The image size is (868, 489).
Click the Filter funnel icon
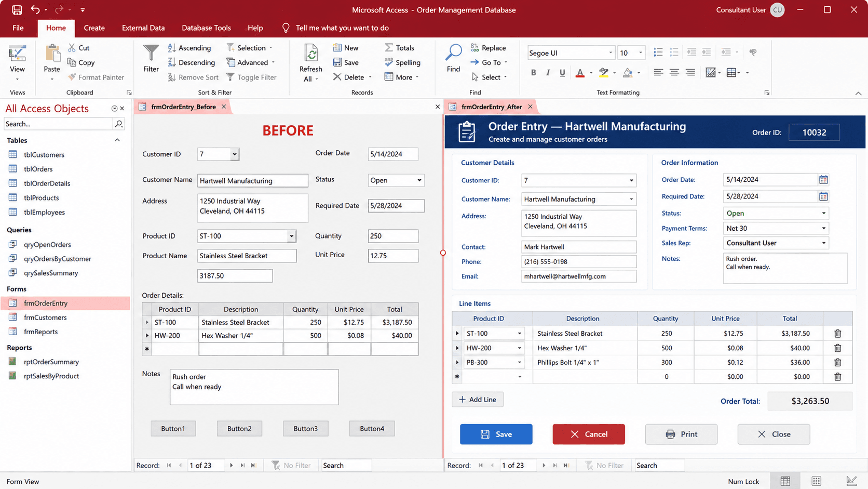point(151,53)
